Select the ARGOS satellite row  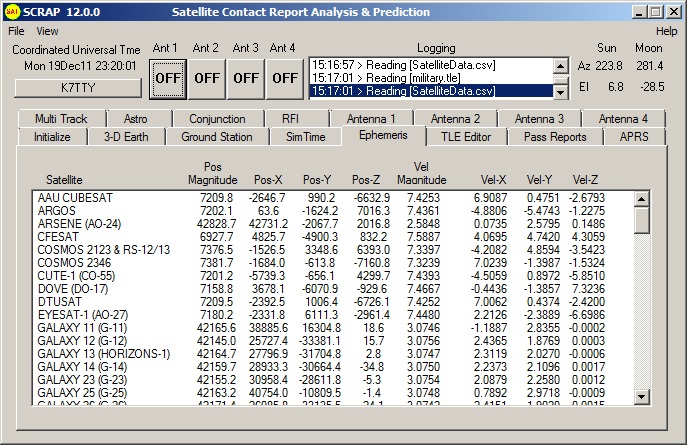coord(333,211)
